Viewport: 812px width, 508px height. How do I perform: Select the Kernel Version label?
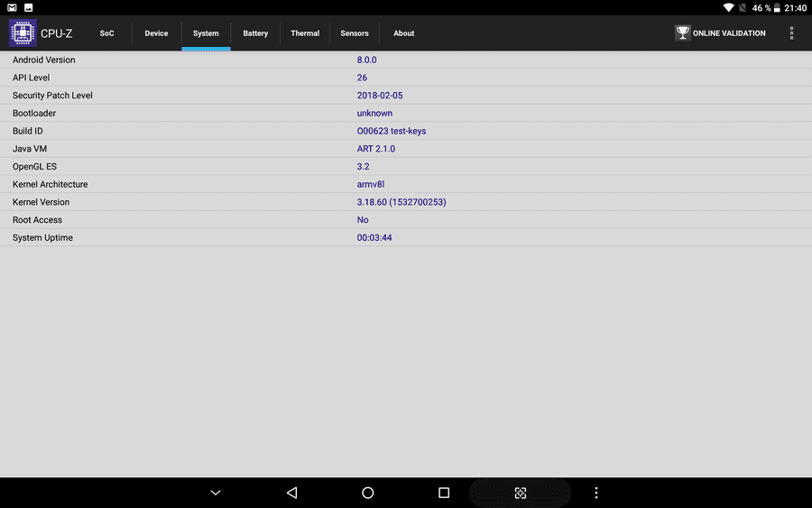click(x=41, y=202)
